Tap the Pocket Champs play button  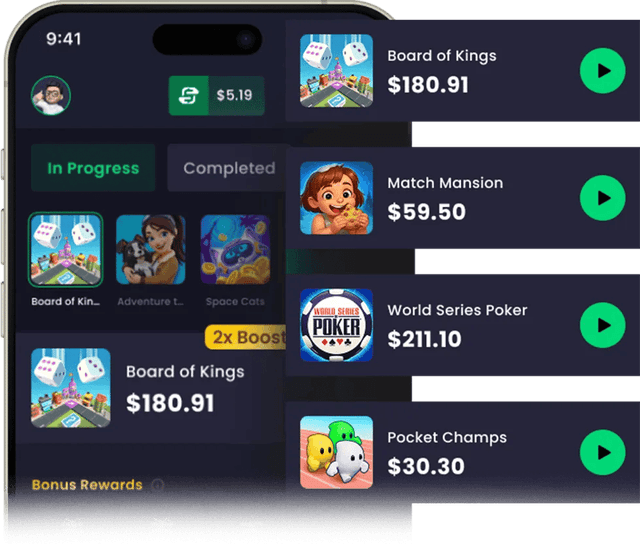602,453
